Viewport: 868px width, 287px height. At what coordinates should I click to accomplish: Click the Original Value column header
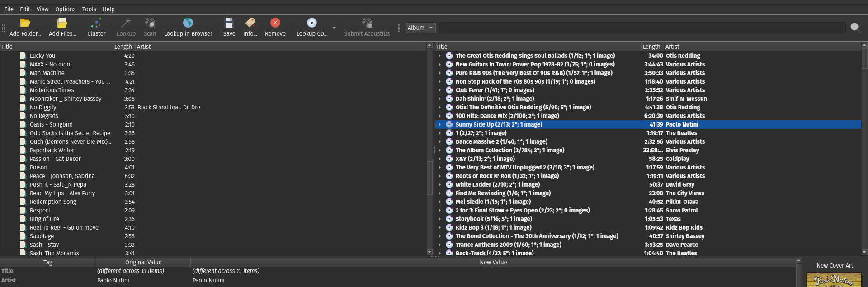143,262
